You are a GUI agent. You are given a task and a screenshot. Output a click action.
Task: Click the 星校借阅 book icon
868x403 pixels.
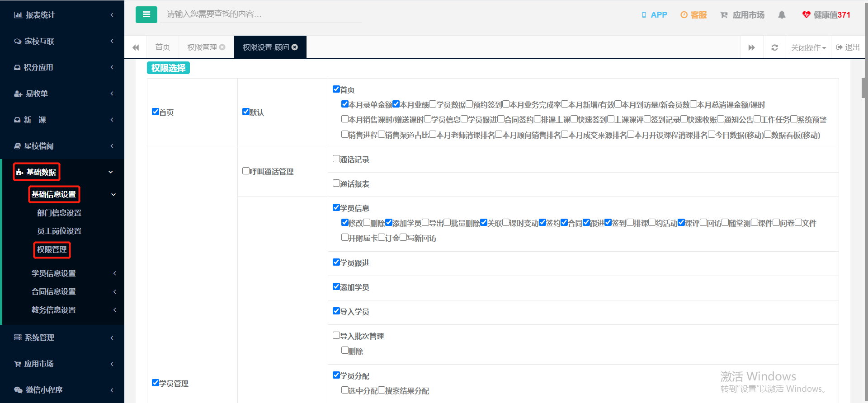point(17,146)
